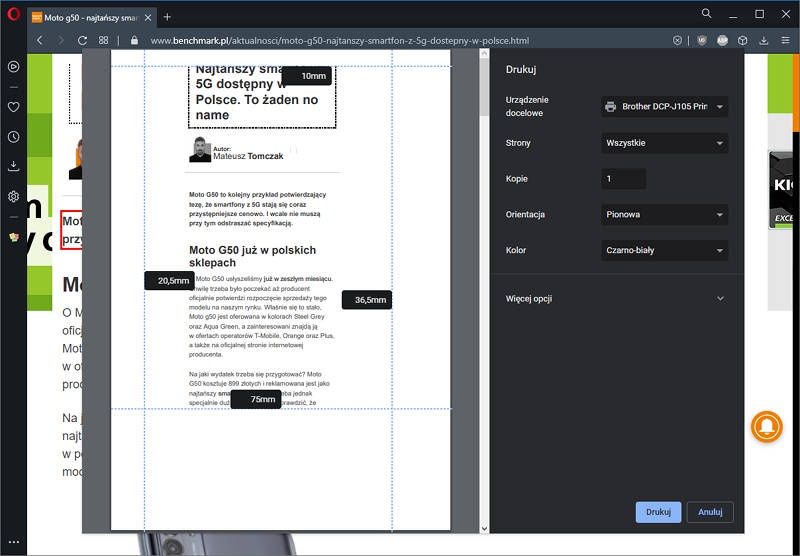Click the Drukuj dialog title
Image resolution: width=800 pixels, height=556 pixels.
tap(521, 69)
